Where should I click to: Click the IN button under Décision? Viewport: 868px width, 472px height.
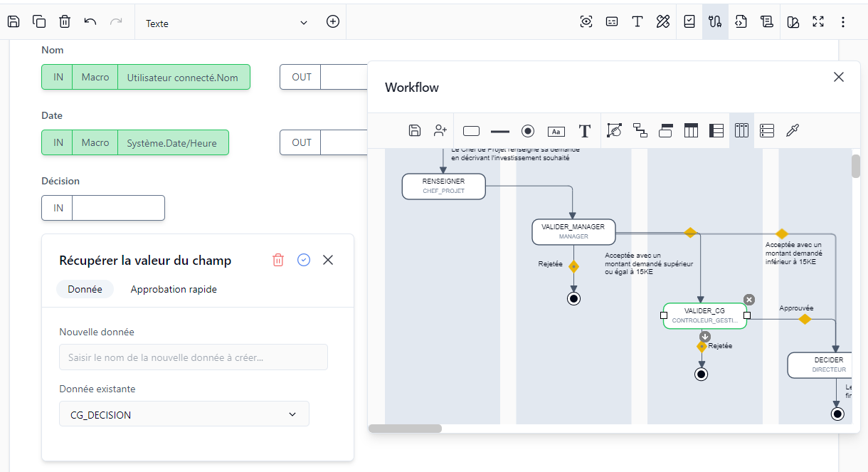click(x=58, y=208)
